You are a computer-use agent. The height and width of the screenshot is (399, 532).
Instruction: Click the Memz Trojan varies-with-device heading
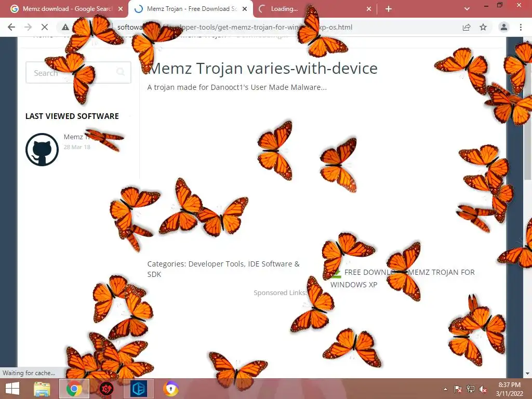262,69
